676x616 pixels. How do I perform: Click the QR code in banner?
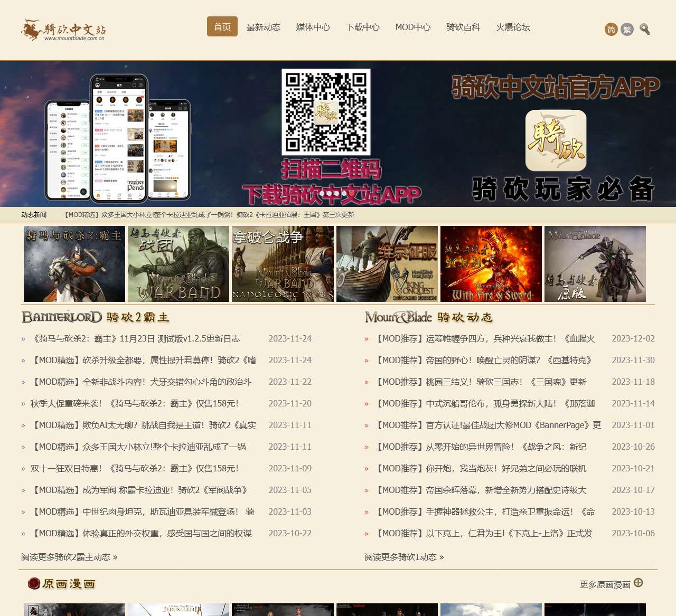326,112
